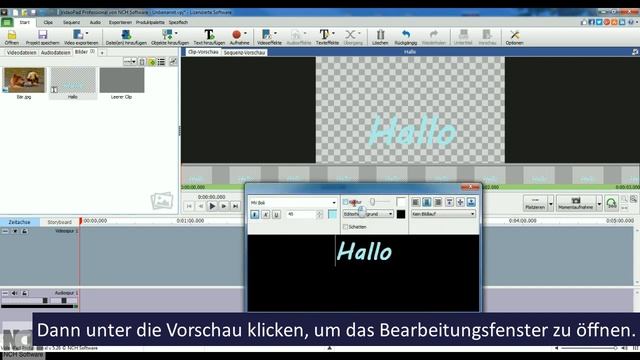Open the Kein Bildlauf scroll dropdown
The image size is (640, 360).
(x=443, y=214)
